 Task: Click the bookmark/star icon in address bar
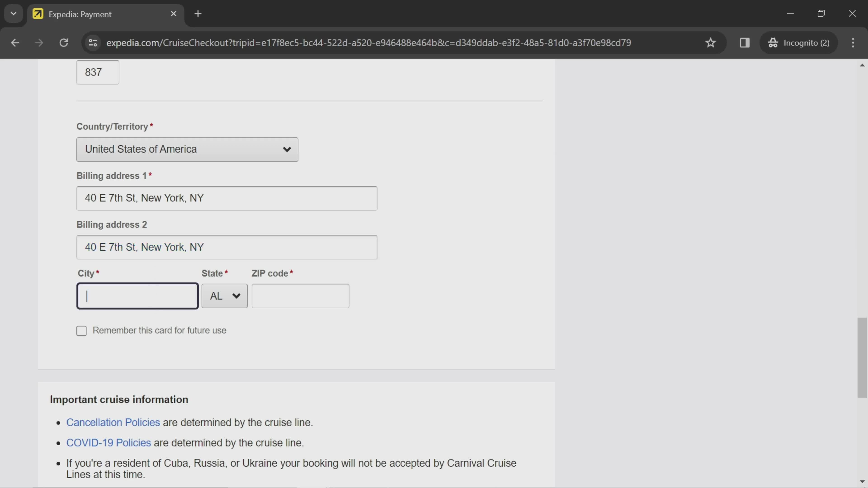pyautogui.click(x=711, y=42)
